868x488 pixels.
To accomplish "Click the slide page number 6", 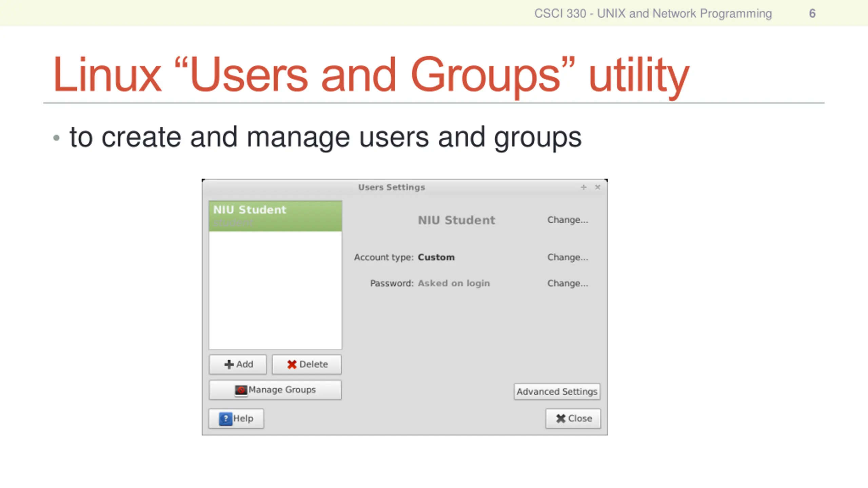I will [812, 14].
